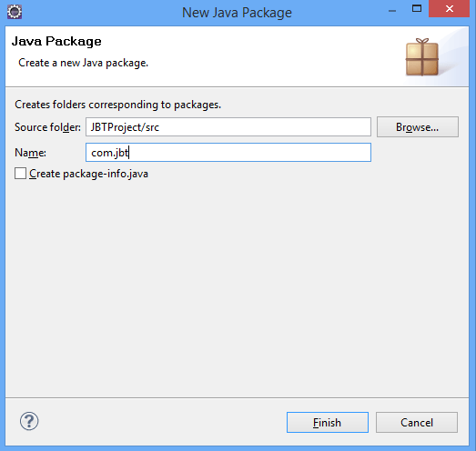Click the 'Source folder:' label
The height and width of the screenshot is (451, 476).
click(47, 127)
